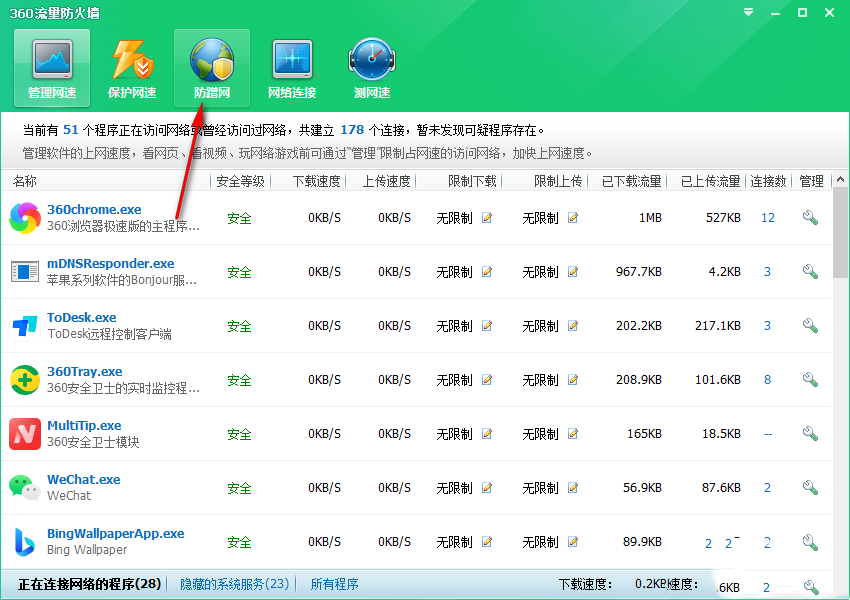Image resolution: width=850 pixels, height=600 pixels.
Task: Edit download limit for WeChat.exe
Action: coord(487,488)
